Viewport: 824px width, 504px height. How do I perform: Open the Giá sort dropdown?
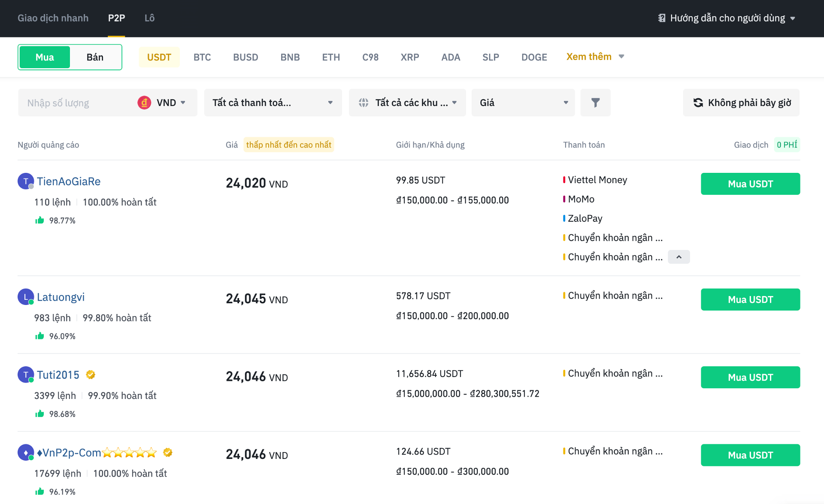click(x=523, y=103)
